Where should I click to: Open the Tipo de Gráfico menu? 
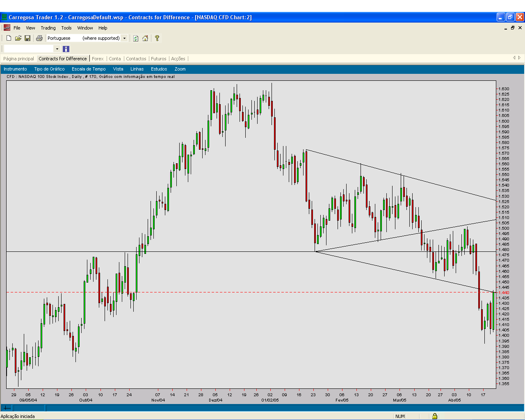click(x=49, y=69)
